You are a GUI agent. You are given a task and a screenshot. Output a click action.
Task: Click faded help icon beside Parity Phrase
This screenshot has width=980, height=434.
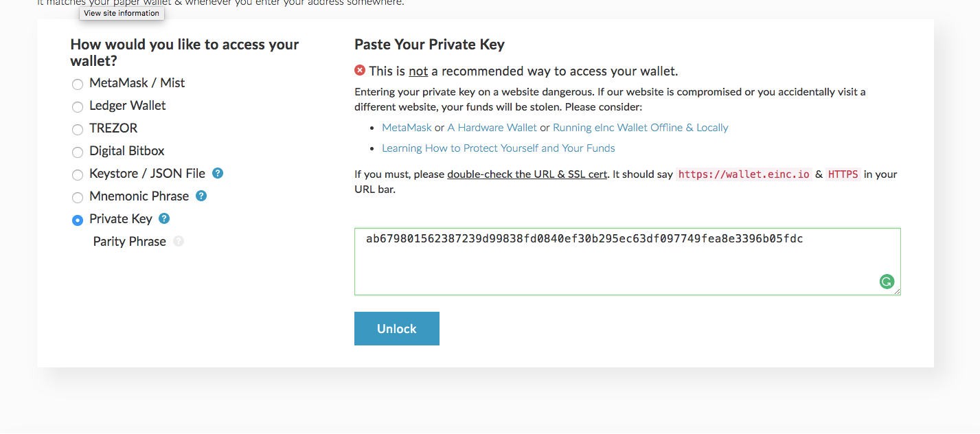click(179, 241)
